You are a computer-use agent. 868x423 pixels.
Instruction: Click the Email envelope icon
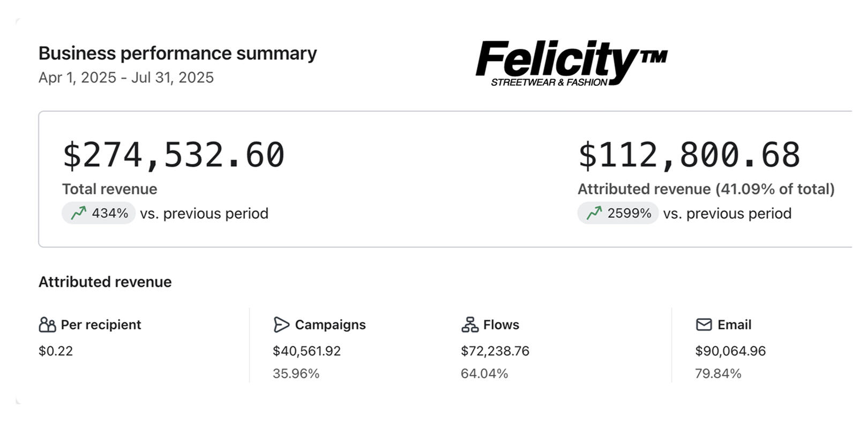(704, 324)
